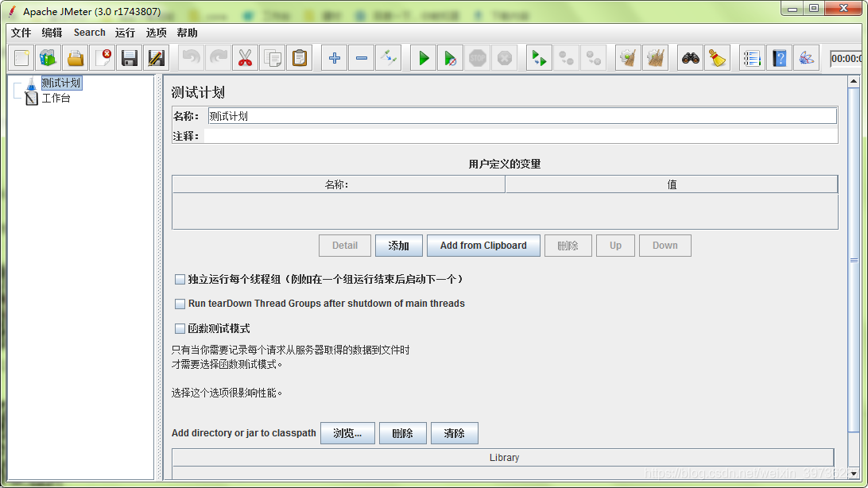The width and height of the screenshot is (868, 488).
Task: Open the 帮助 menu
Action: pyautogui.click(x=187, y=33)
